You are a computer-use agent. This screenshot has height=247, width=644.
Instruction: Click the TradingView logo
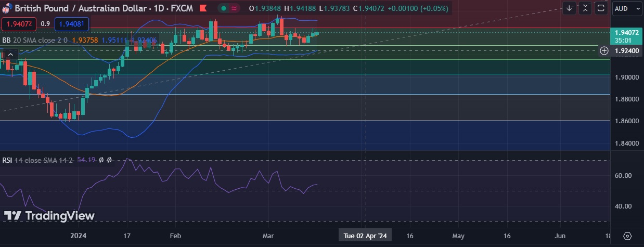tap(49, 216)
